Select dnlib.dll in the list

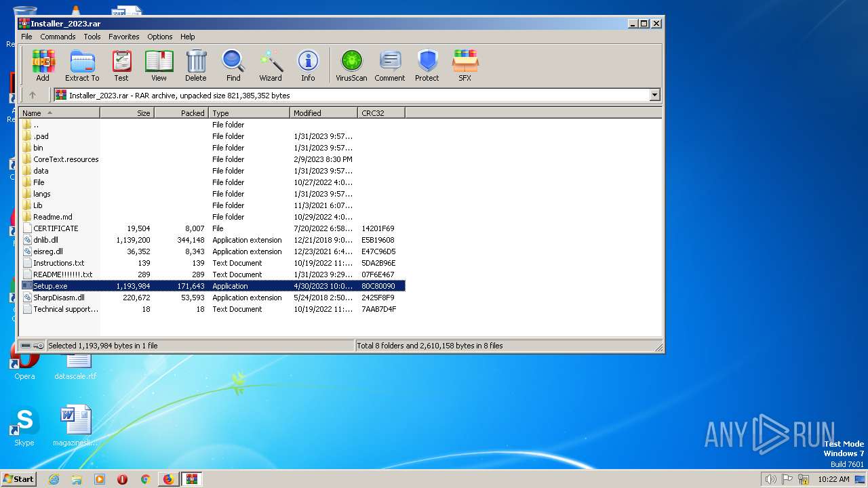(x=212, y=240)
